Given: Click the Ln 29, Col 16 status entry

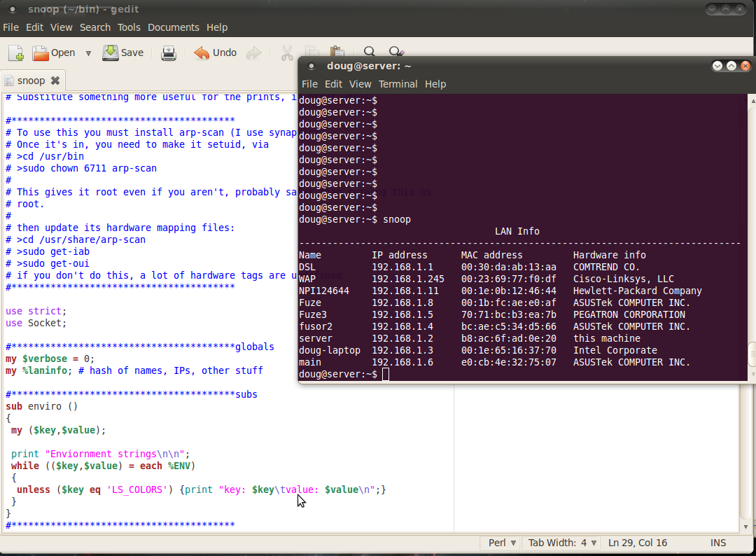Looking at the screenshot, I should click(x=638, y=543).
